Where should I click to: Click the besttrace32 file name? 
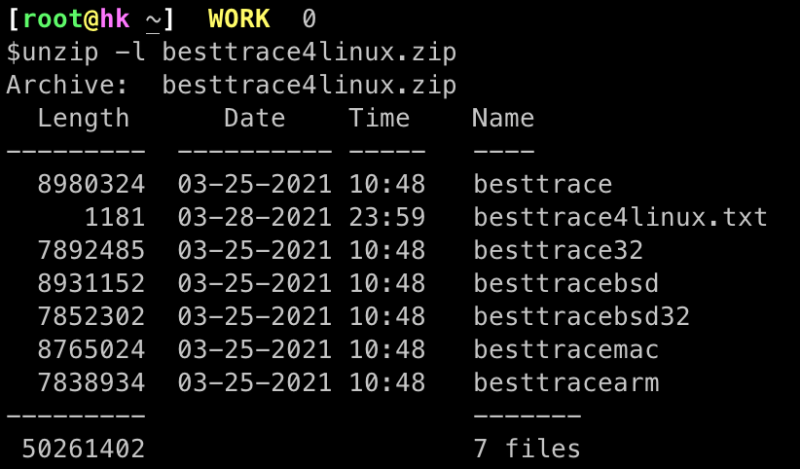558,250
